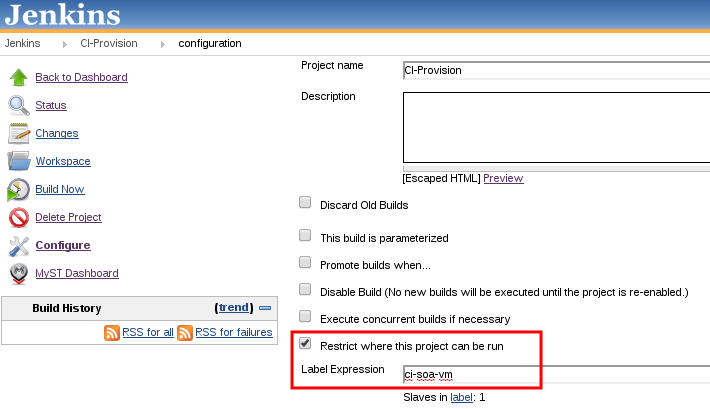710x409 pixels.
Task: Click the Label Expression input field
Action: point(556,375)
